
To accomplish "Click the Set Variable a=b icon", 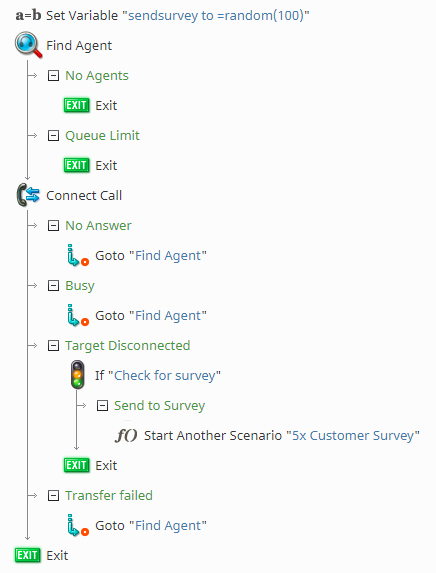I will (x=28, y=15).
